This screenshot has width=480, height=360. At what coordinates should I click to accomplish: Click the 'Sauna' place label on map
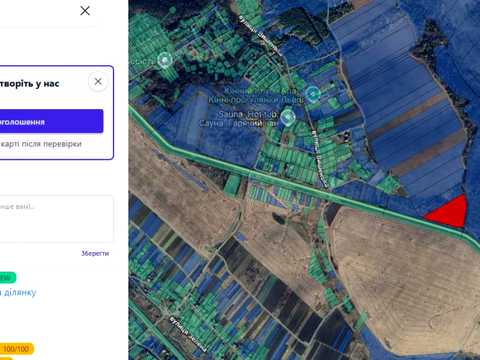[x=239, y=119]
